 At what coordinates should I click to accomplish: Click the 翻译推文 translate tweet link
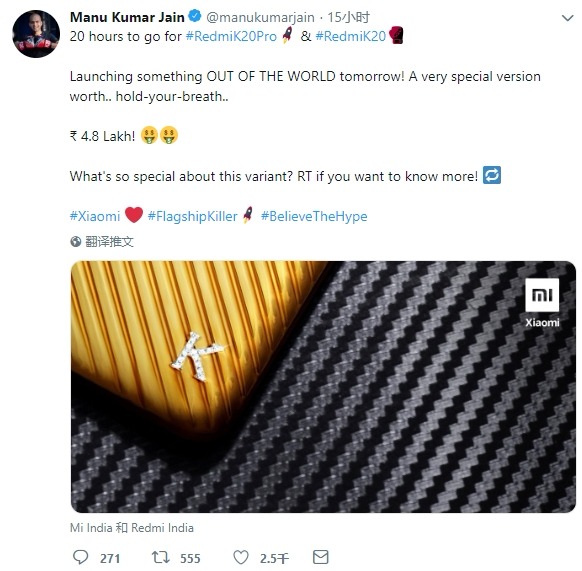109,242
